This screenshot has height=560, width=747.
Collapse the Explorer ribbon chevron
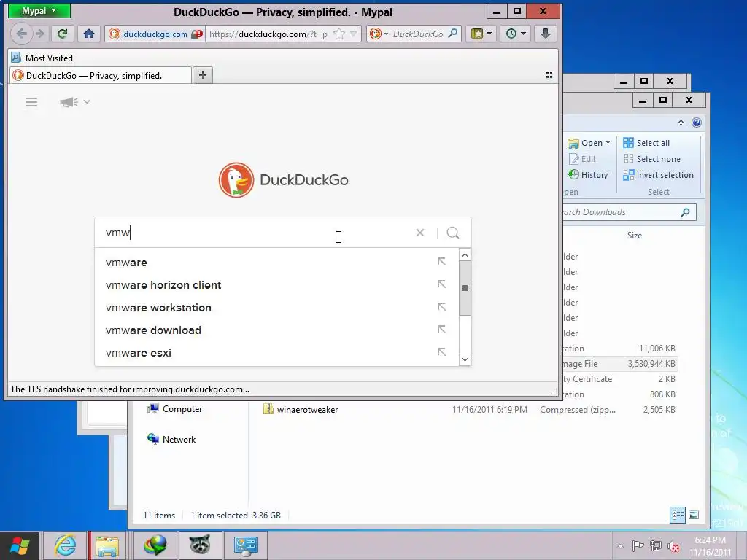click(x=681, y=122)
